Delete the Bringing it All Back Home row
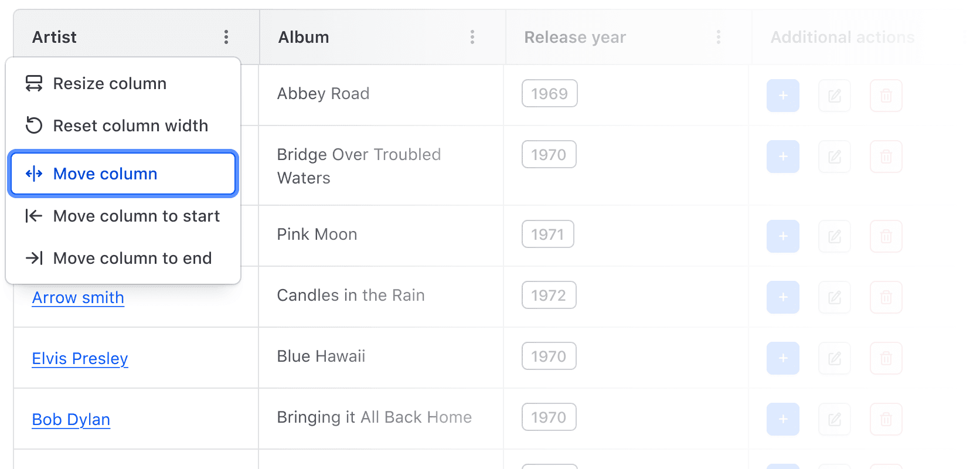The image size is (980, 469). [886, 419]
